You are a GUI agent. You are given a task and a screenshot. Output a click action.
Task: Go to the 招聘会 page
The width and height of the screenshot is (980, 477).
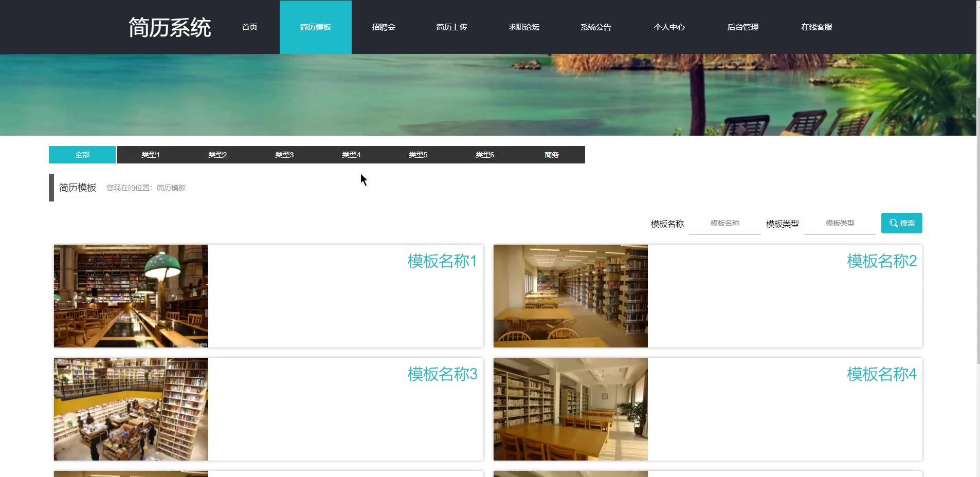point(384,27)
